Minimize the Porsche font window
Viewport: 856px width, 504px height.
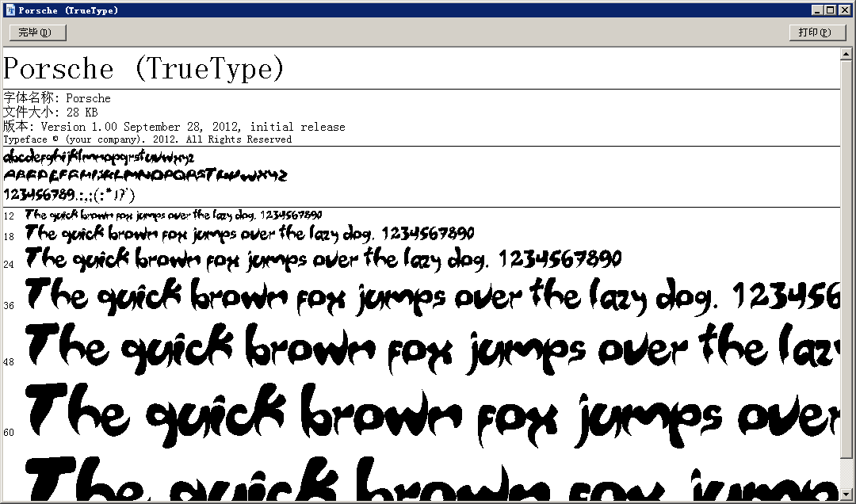(x=818, y=10)
